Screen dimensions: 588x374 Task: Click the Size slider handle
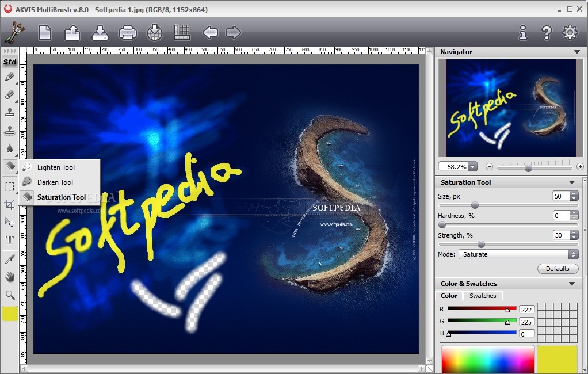(475, 205)
